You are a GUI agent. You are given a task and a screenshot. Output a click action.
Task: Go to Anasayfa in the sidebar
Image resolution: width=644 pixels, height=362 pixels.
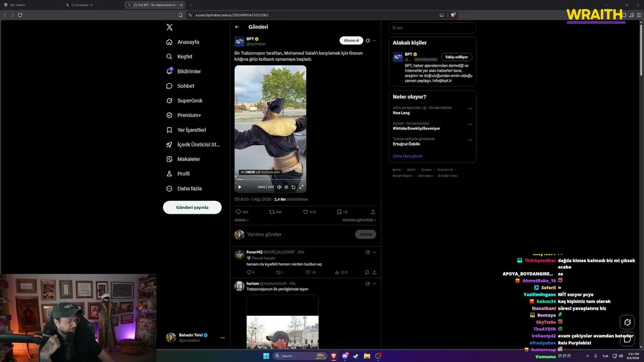click(x=183, y=42)
